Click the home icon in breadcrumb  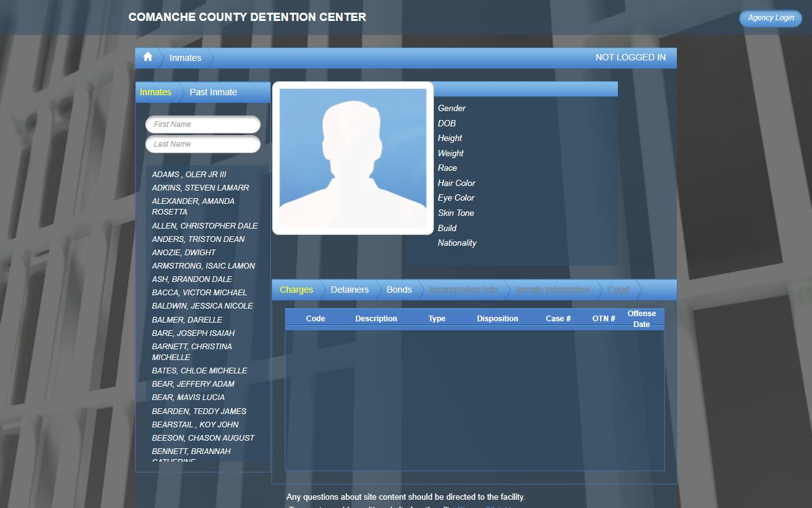148,57
